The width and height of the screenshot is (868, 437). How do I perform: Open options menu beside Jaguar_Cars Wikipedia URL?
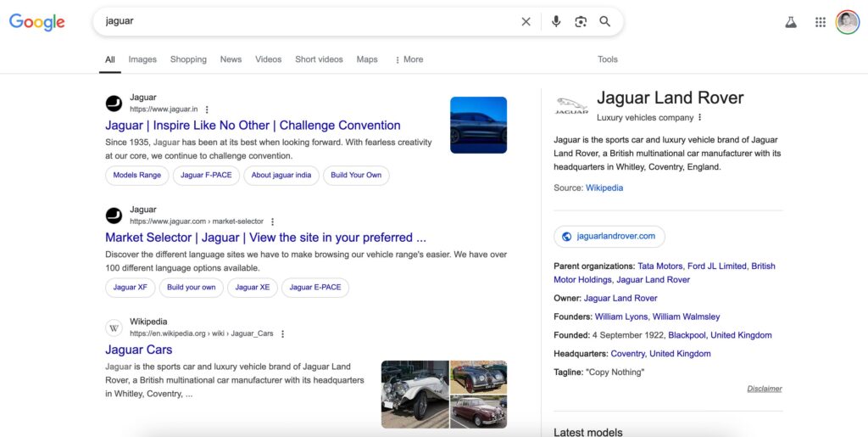(283, 334)
